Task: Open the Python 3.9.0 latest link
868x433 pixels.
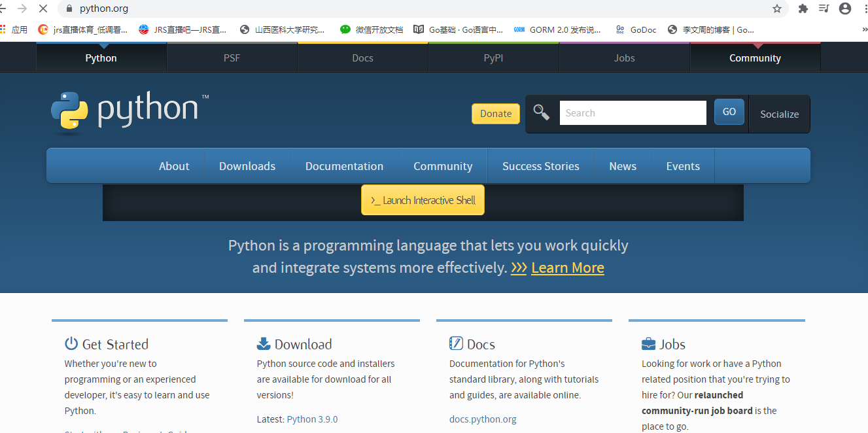Action: click(312, 419)
